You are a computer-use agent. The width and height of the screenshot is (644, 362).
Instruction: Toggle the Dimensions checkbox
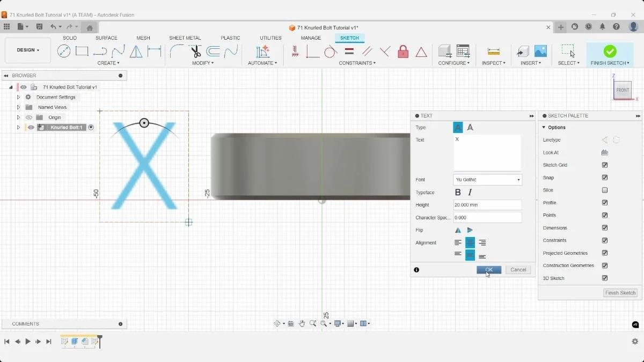(x=605, y=228)
